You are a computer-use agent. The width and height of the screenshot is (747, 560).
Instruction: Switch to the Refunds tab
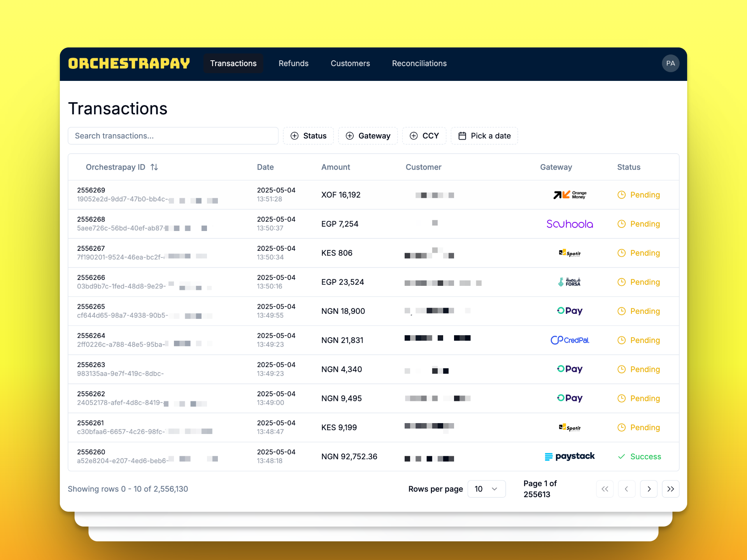(x=293, y=63)
